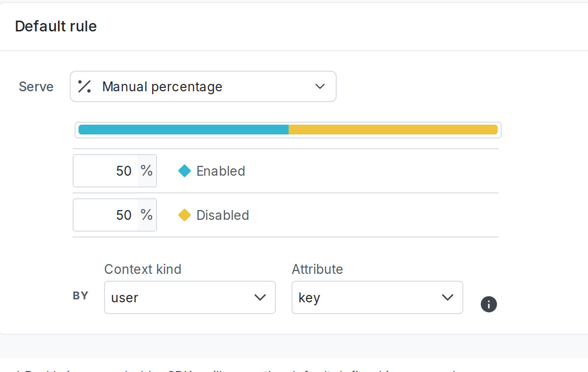
Task: Click the Enabled variation label
Action: pyautogui.click(x=220, y=171)
